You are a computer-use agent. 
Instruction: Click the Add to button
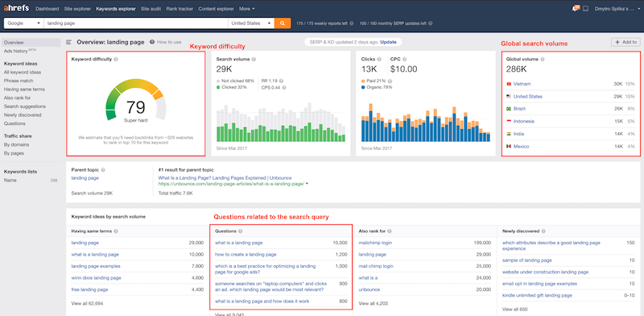click(625, 42)
